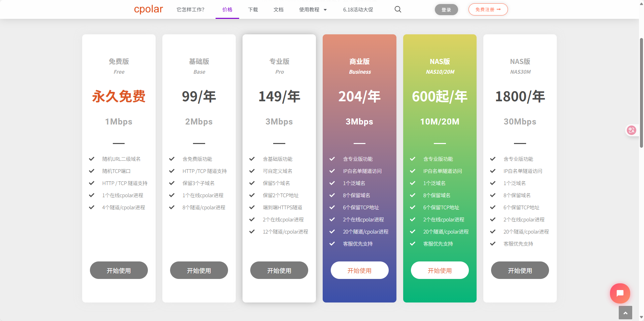The image size is (644, 321).
Task: Click the 99/年 price text
Action: click(x=199, y=97)
